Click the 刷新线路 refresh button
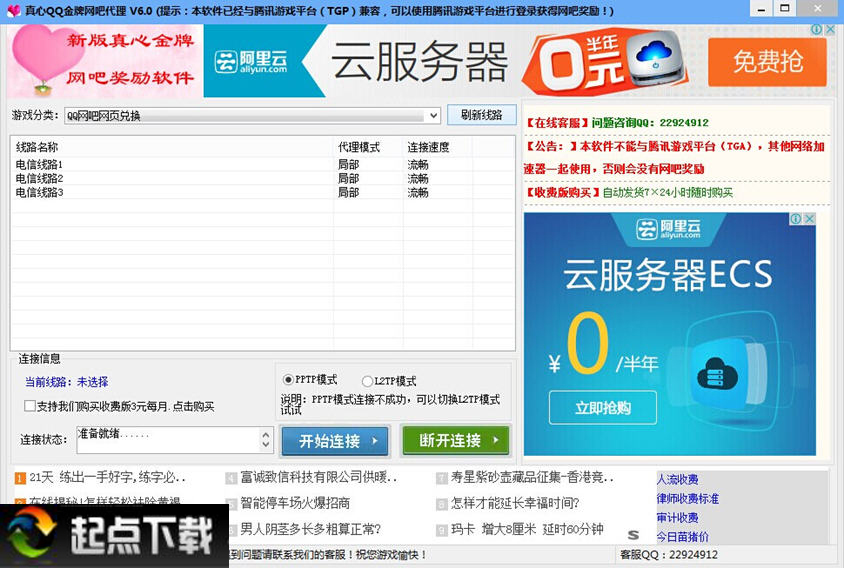Image resolution: width=844 pixels, height=568 pixels. click(x=482, y=115)
